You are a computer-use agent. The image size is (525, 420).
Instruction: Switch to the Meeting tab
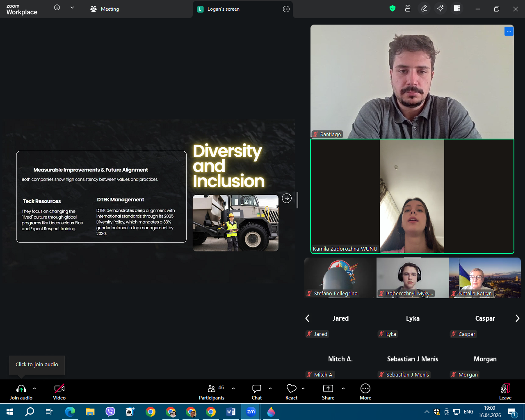coord(105,9)
